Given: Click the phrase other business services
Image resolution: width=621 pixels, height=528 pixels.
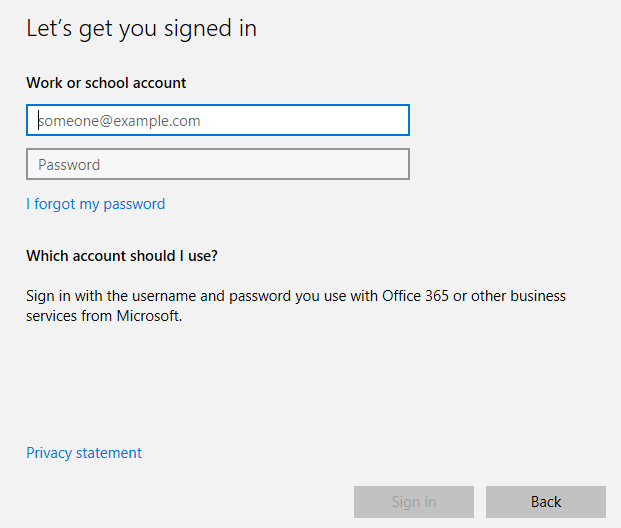Looking at the screenshot, I should pyautogui.click(x=296, y=306).
